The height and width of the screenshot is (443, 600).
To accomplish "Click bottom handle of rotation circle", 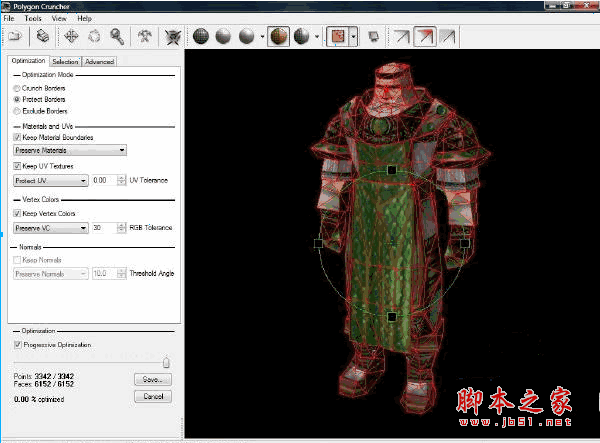I will tap(391, 317).
